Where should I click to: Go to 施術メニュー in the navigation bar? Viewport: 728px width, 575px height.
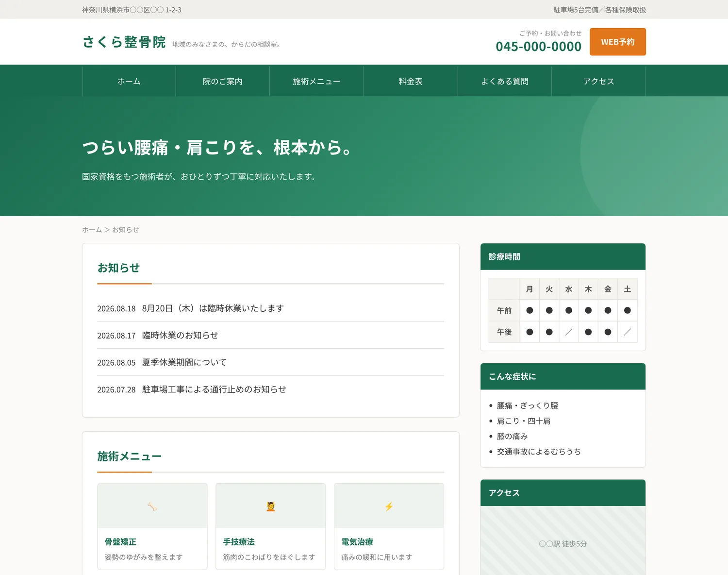316,82
